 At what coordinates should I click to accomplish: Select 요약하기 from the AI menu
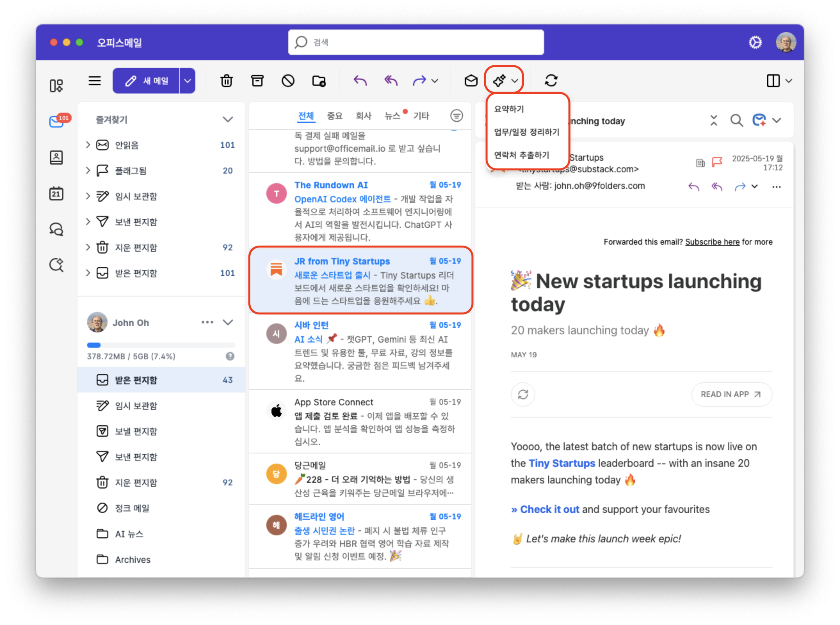click(509, 109)
